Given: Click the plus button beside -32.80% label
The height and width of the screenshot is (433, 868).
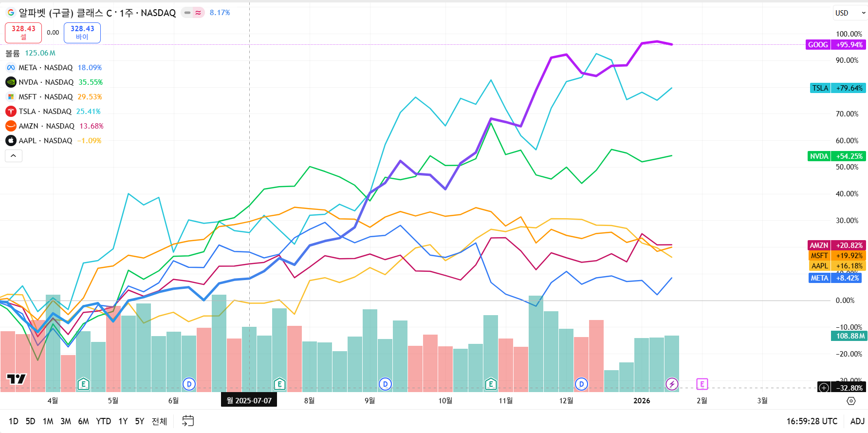Looking at the screenshot, I should point(824,388).
